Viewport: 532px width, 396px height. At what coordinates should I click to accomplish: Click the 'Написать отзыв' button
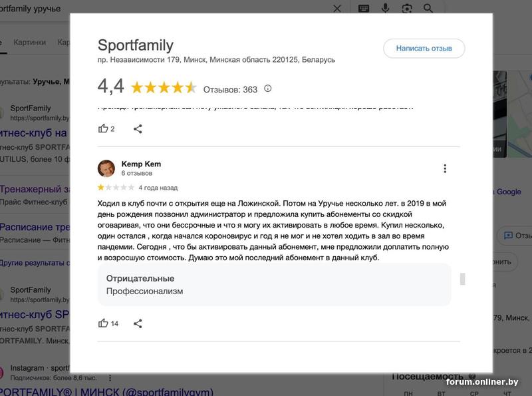pyautogui.click(x=424, y=49)
